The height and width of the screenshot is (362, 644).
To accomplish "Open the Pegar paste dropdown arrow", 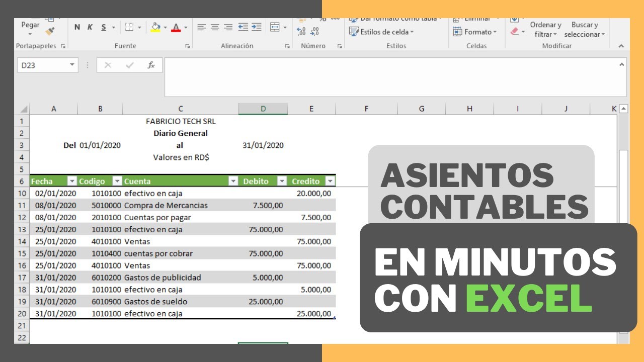I will pyautogui.click(x=30, y=34).
